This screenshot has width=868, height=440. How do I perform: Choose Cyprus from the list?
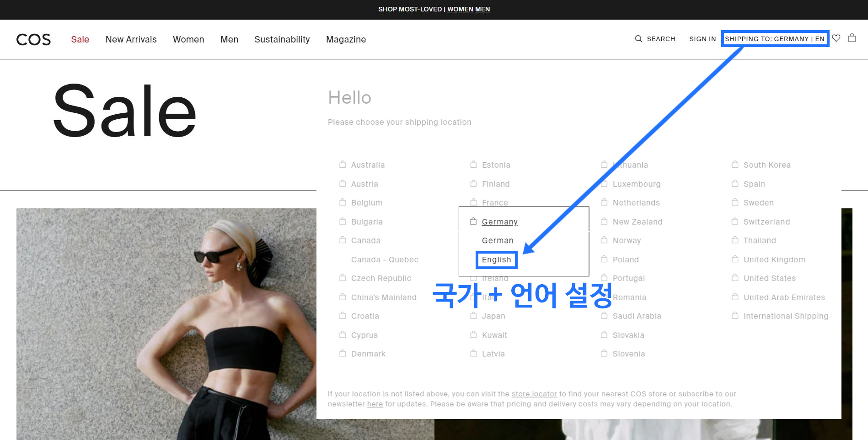[364, 335]
